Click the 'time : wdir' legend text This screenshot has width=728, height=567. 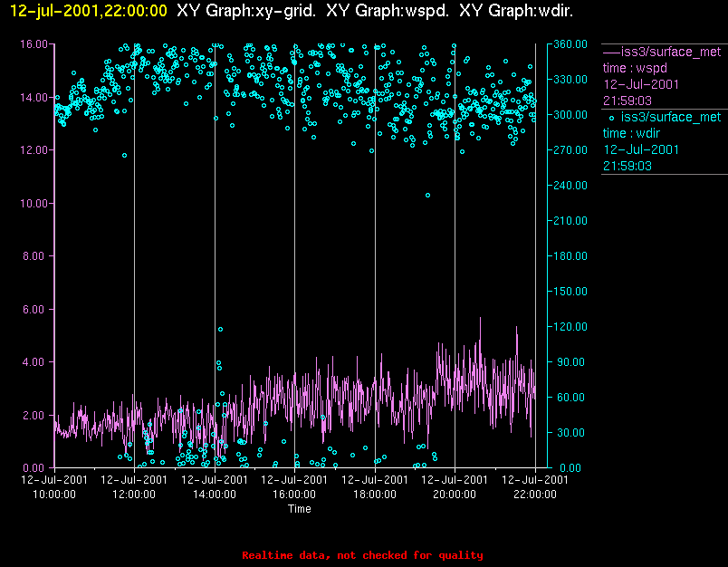[x=634, y=133]
